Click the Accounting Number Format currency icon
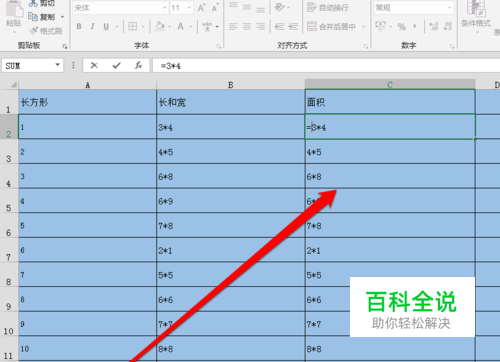 (380, 26)
